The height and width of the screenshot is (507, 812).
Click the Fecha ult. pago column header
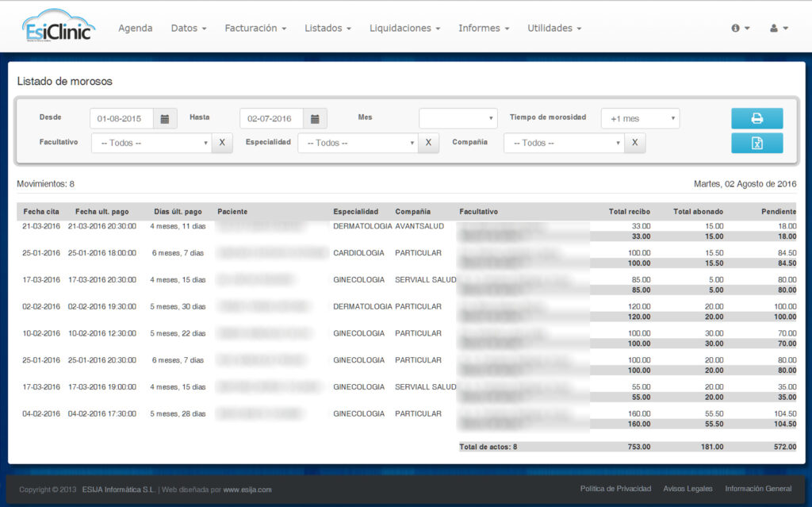(x=102, y=212)
